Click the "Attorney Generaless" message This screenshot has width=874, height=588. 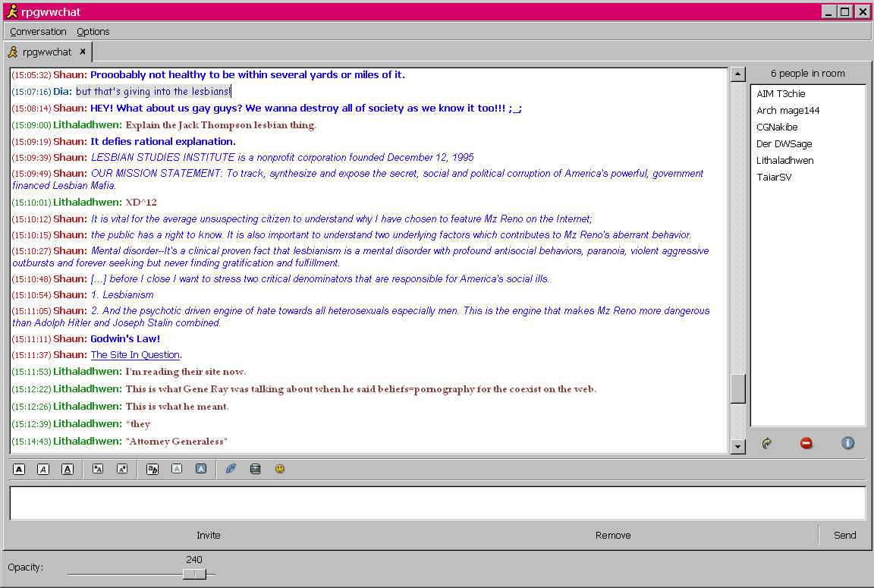tap(177, 442)
